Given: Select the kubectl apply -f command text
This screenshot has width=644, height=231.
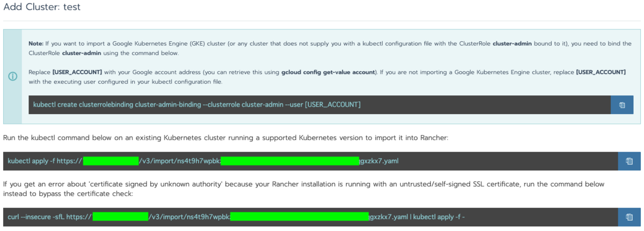Looking at the screenshot, I should (203, 161).
